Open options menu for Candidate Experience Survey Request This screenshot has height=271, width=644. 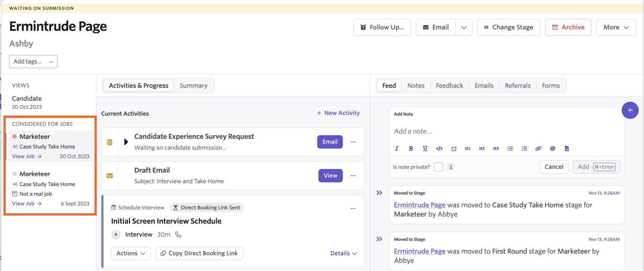(x=353, y=142)
